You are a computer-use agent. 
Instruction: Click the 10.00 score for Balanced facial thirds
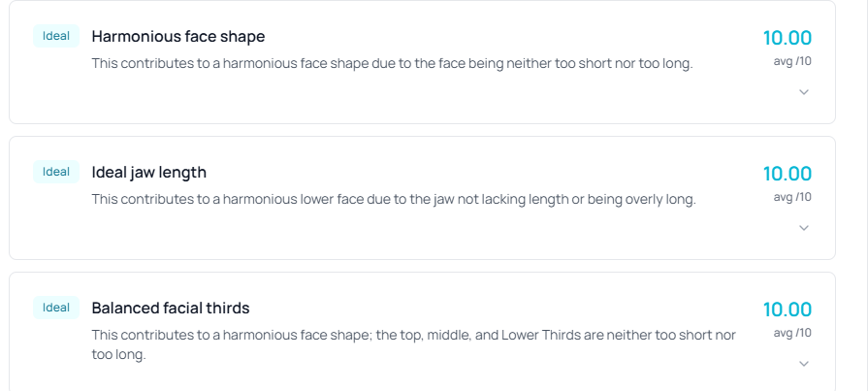pyautogui.click(x=787, y=310)
